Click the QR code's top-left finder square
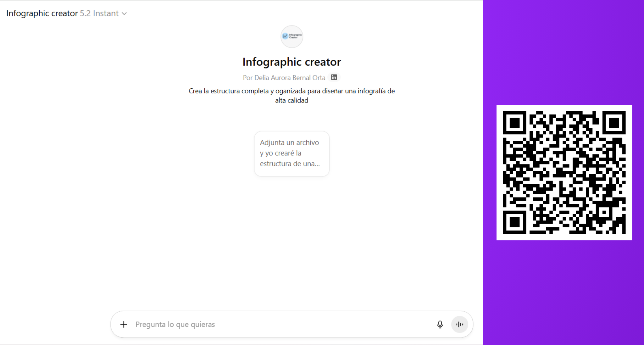The width and height of the screenshot is (644, 345). coord(514,123)
